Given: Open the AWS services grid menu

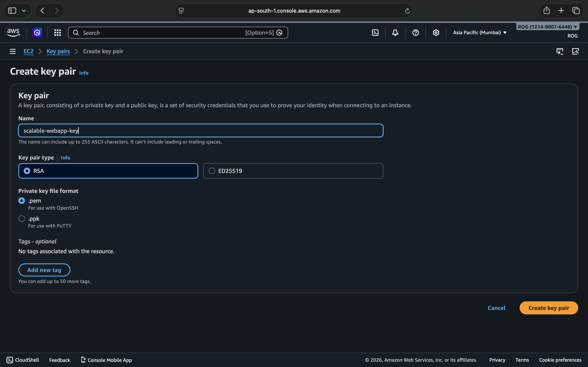Looking at the screenshot, I should [57, 33].
